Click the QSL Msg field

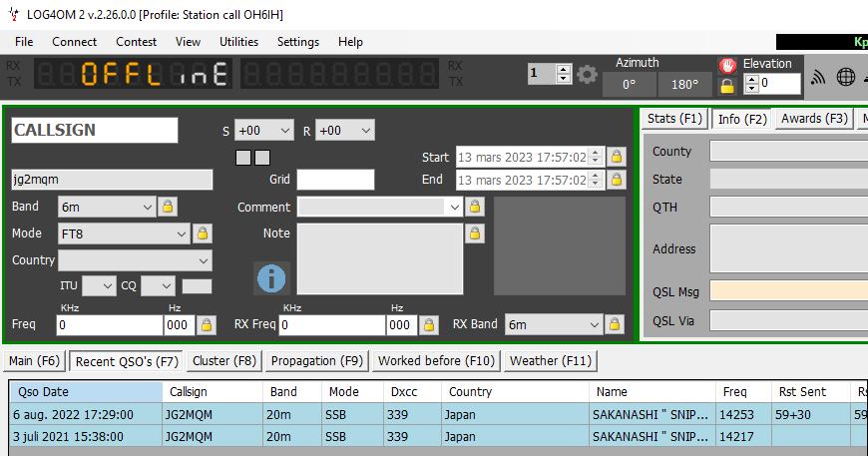click(789, 291)
